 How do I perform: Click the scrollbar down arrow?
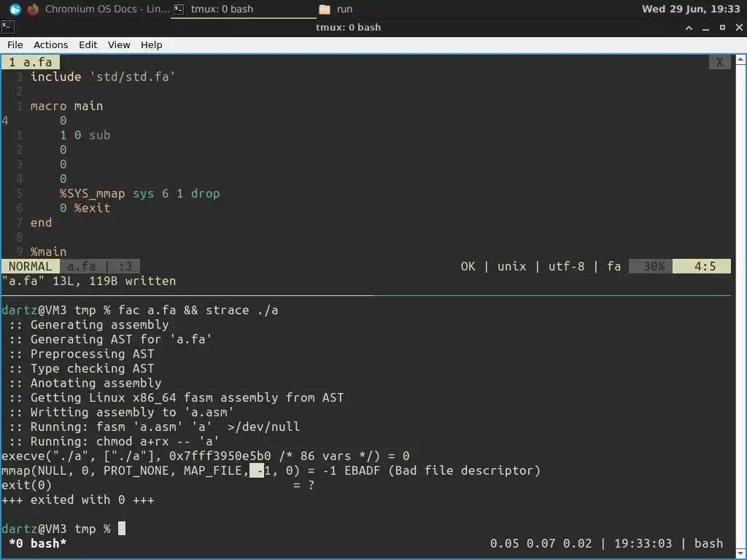(740, 554)
